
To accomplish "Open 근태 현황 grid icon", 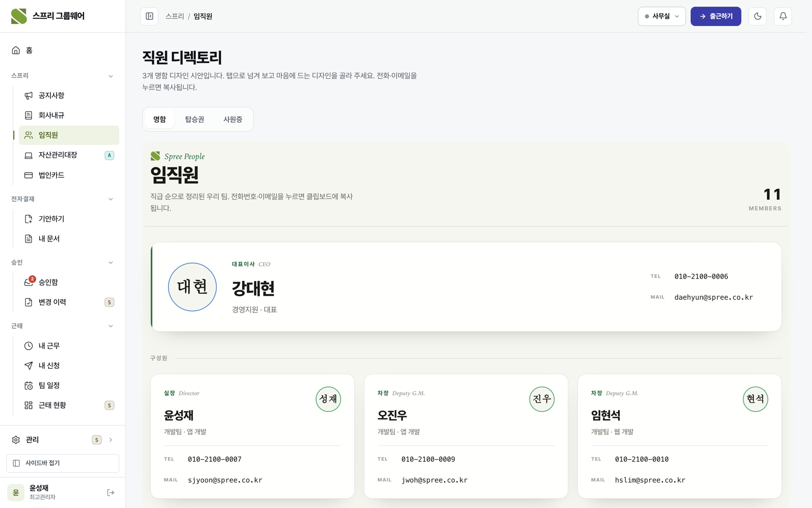I will click(28, 405).
